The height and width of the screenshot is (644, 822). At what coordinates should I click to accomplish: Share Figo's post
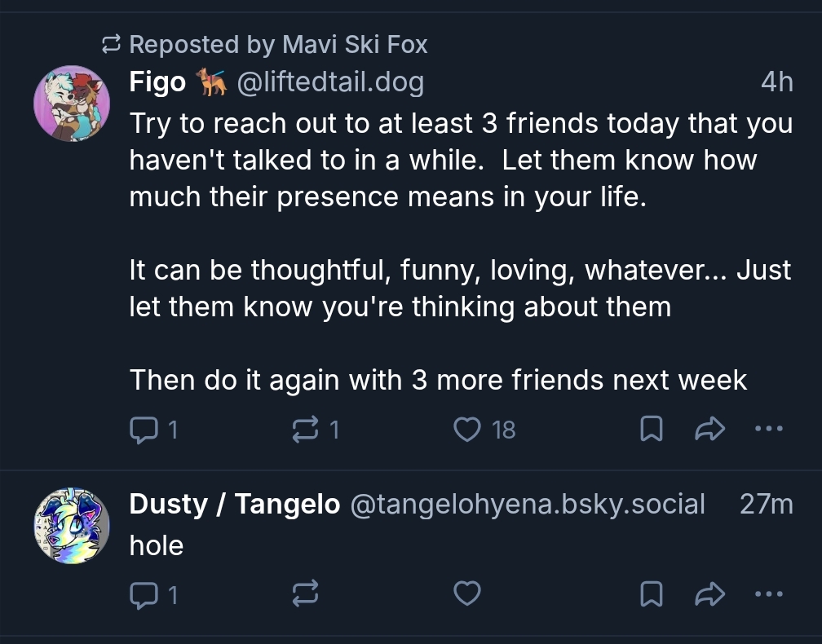709,429
